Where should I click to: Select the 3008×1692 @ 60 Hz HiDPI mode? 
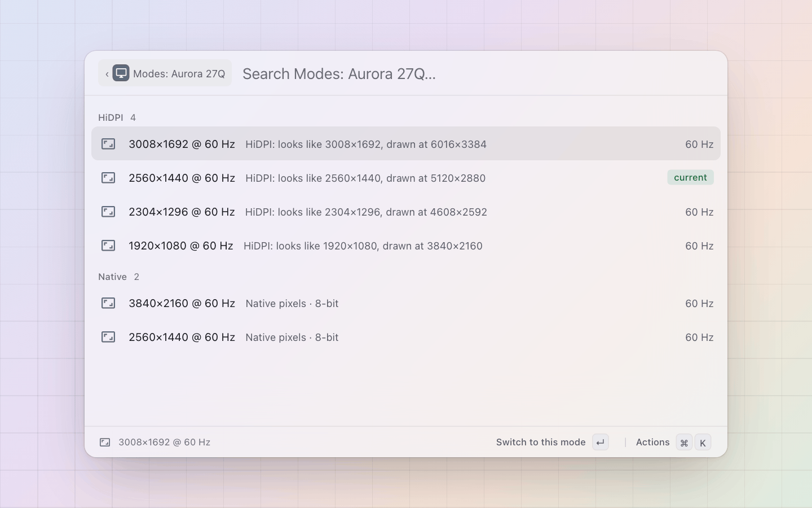pos(406,144)
